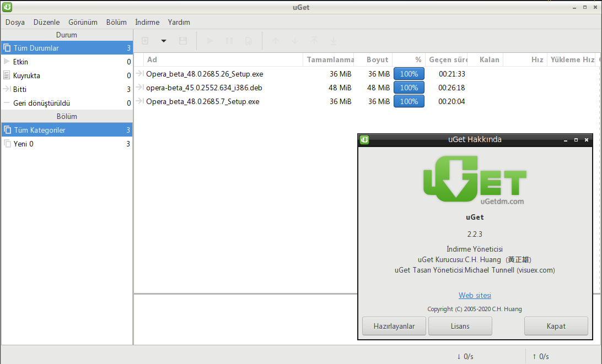
Task: Open the Yardım menu
Action: [179, 22]
